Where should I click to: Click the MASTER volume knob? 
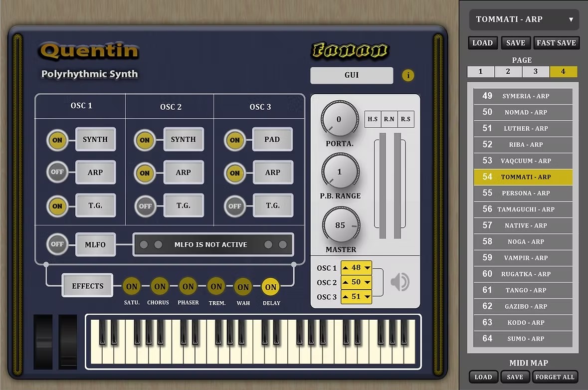point(340,225)
